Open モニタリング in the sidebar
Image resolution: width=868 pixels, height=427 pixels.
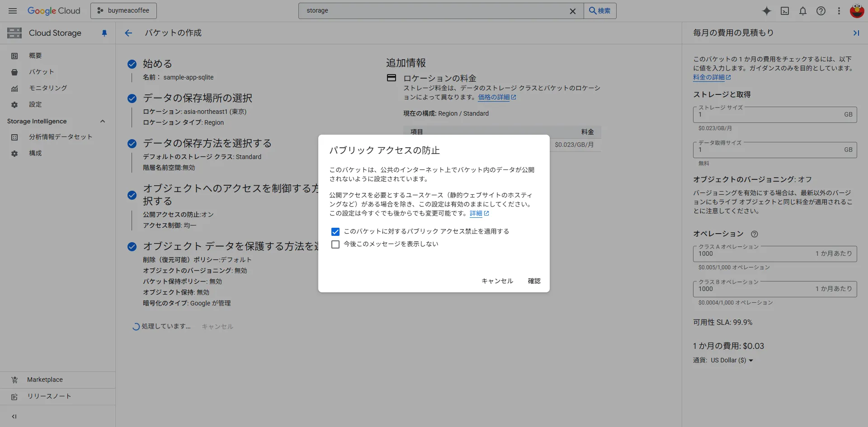(x=57, y=88)
